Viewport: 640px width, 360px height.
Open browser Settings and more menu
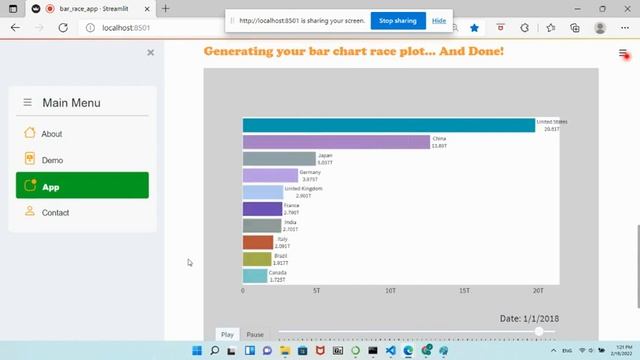625,28
